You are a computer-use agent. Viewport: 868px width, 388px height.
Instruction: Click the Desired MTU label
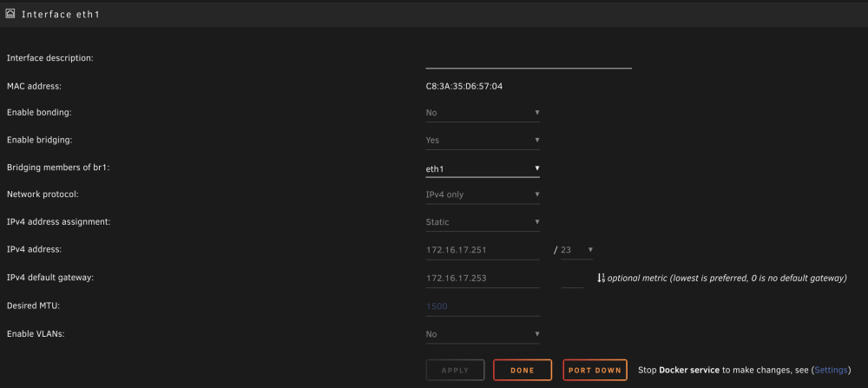tap(34, 306)
